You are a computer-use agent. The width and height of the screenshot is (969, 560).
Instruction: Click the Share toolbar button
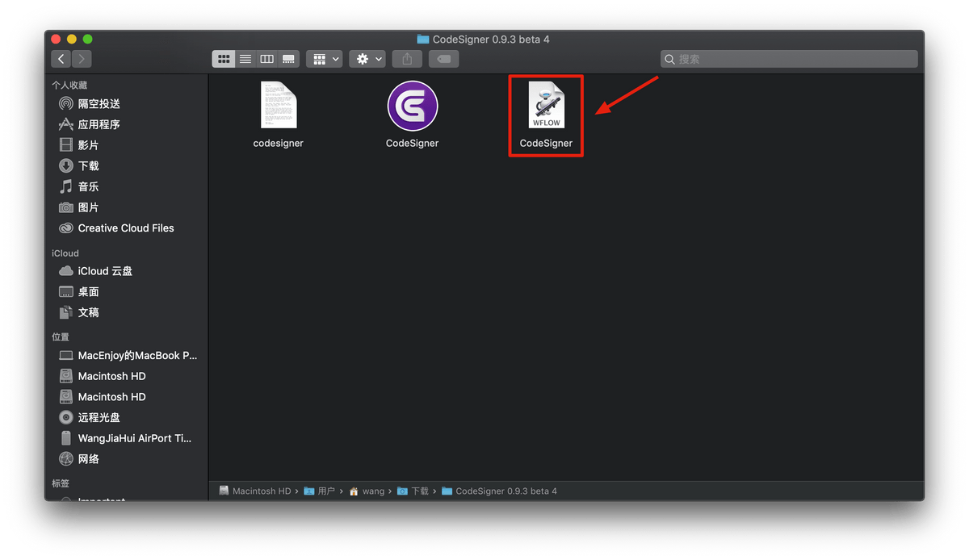407,59
